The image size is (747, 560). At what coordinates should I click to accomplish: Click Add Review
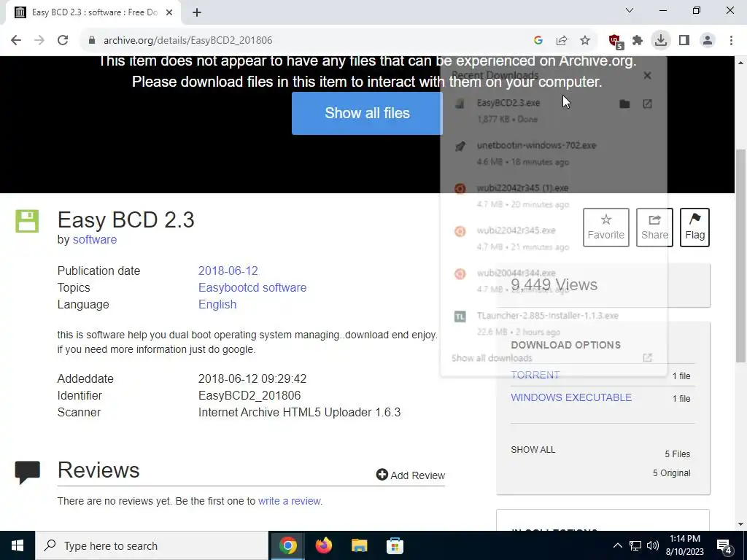(411, 475)
